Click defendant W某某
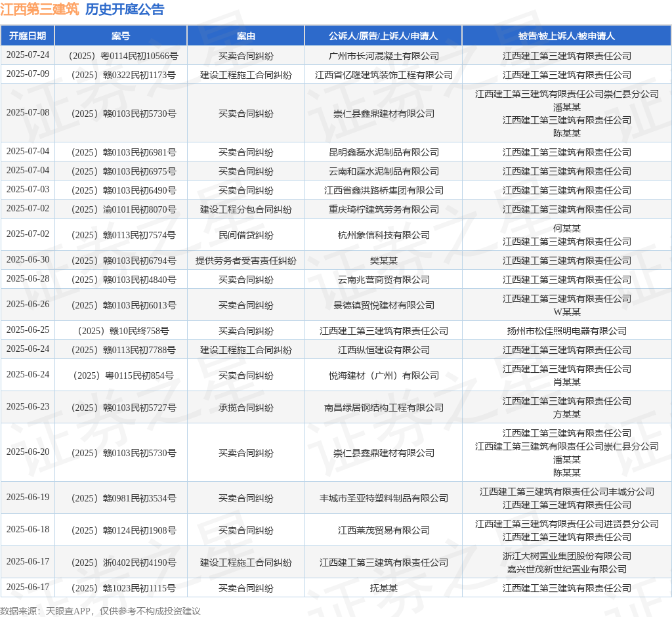672x617 pixels. tap(566, 312)
